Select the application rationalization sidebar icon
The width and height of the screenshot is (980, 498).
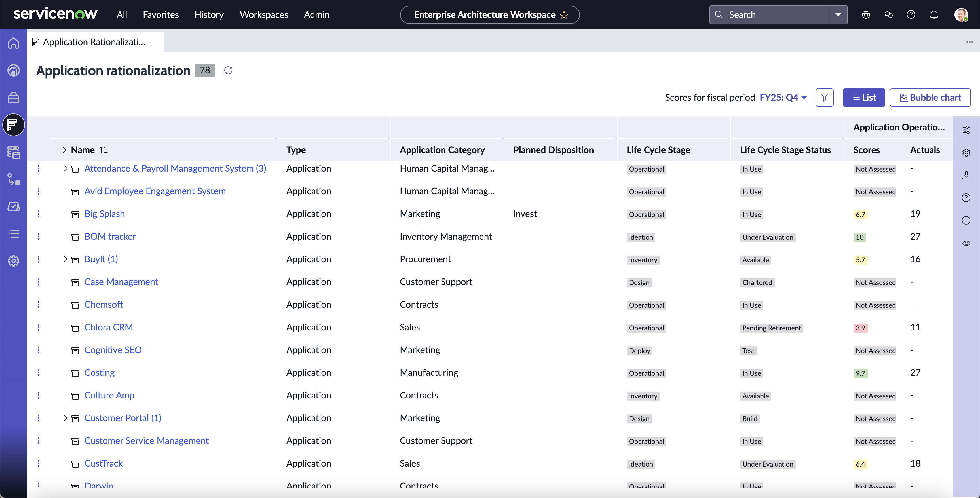(x=14, y=125)
